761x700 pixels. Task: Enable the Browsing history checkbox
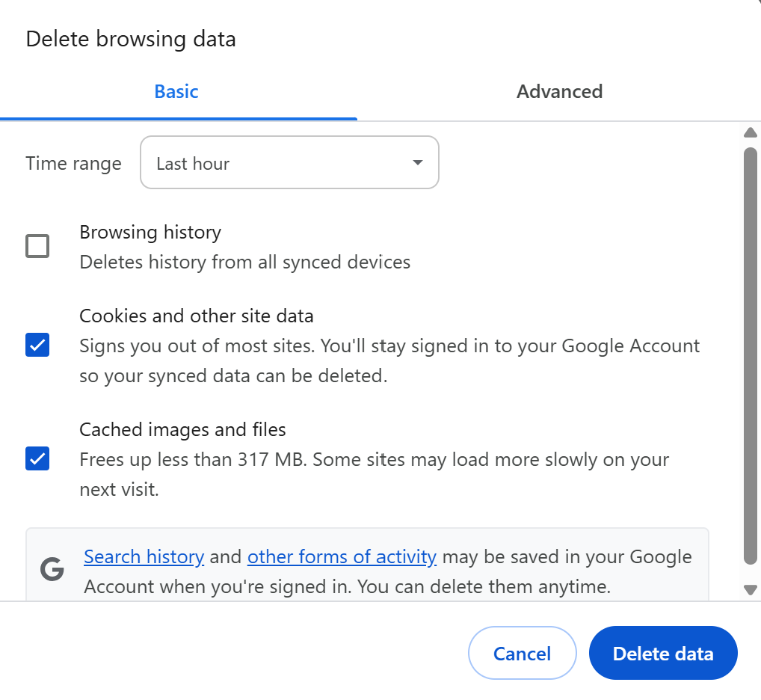37,246
